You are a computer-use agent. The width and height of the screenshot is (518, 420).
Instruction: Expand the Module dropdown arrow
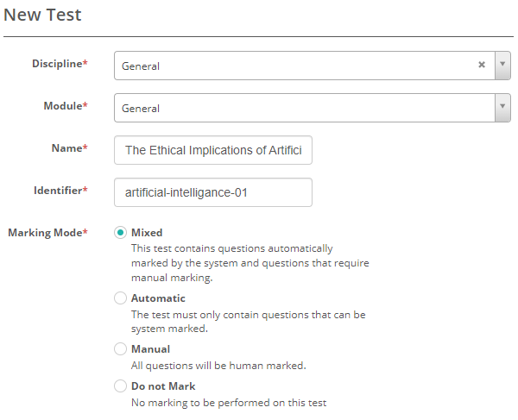[502, 108]
